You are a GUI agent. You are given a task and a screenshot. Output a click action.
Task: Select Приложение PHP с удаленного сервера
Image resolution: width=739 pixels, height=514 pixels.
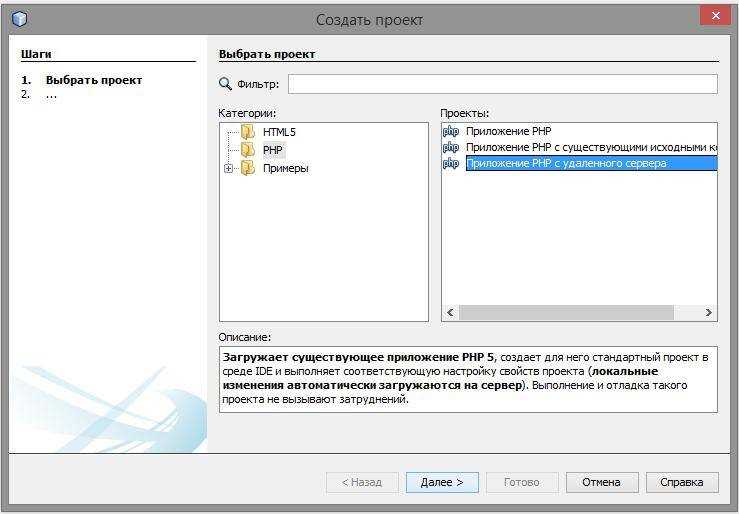tap(591, 163)
